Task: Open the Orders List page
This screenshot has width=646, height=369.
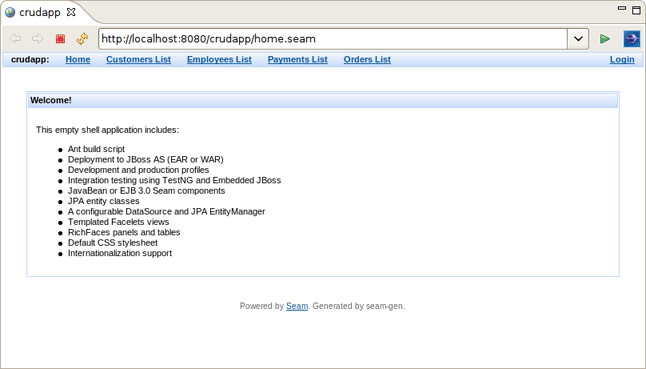Action: (367, 59)
